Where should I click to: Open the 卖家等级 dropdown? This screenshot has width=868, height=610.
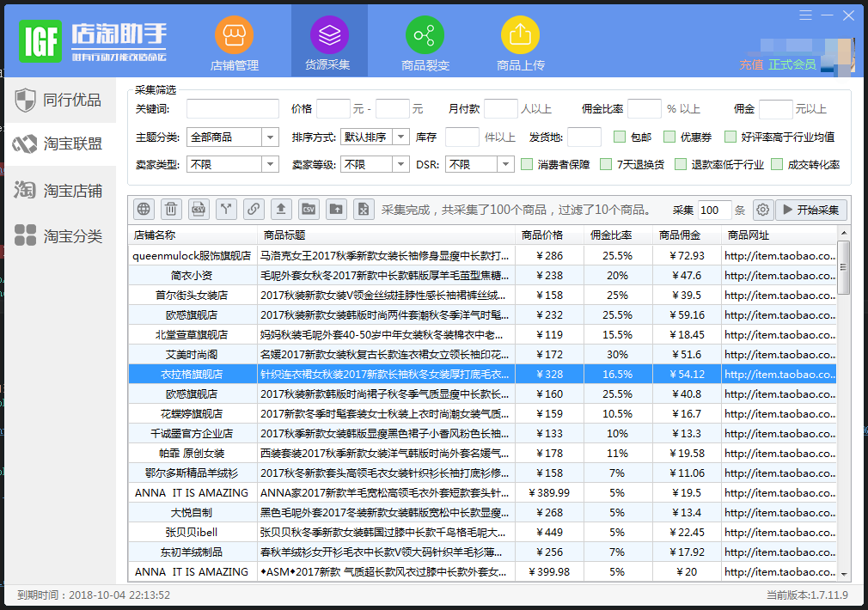(x=375, y=164)
